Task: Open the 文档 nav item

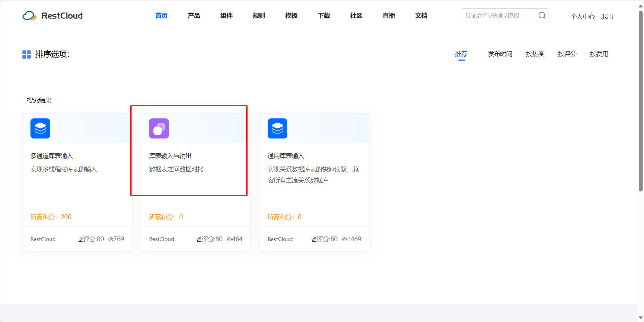Action: coord(421,16)
